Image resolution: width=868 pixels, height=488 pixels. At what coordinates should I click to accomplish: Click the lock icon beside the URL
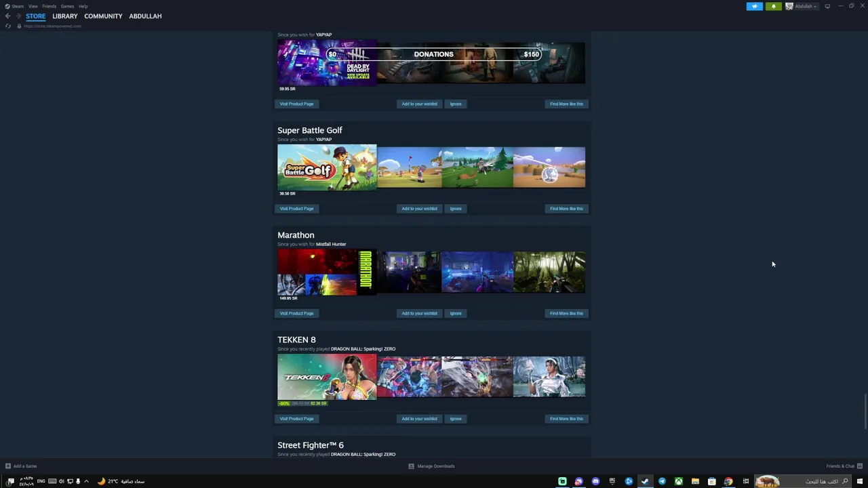click(19, 26)
